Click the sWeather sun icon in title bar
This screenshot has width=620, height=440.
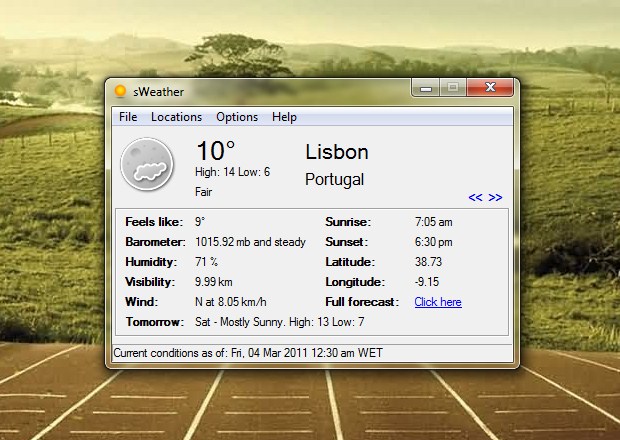(120, 91)
